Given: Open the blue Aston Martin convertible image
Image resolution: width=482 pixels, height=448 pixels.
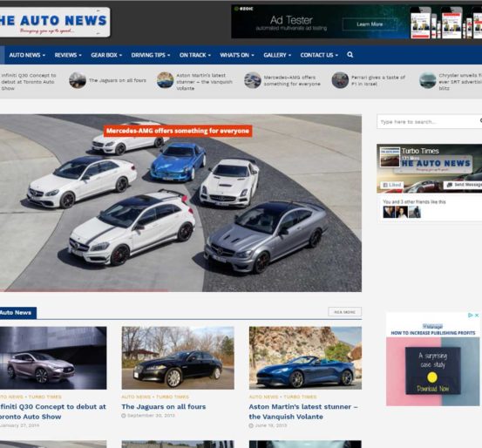Looking at the screenshot, I should click(x=305, y=358).
